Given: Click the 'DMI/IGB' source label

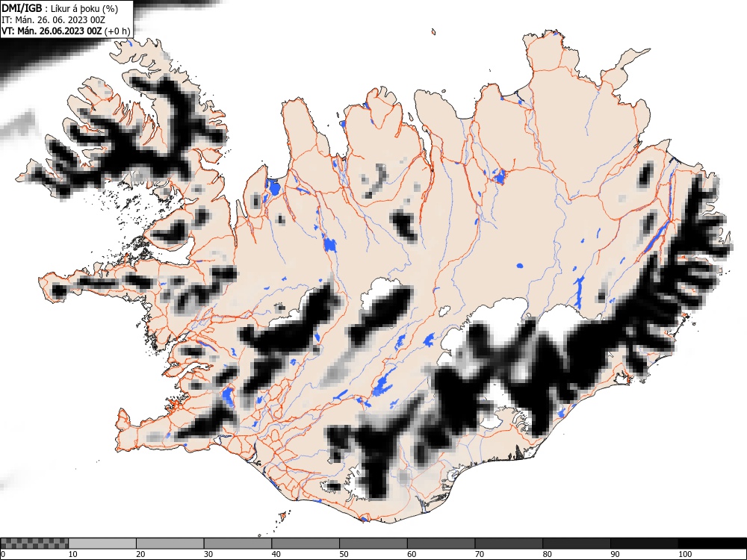Looking at the screenshot, I should [22, 8].
